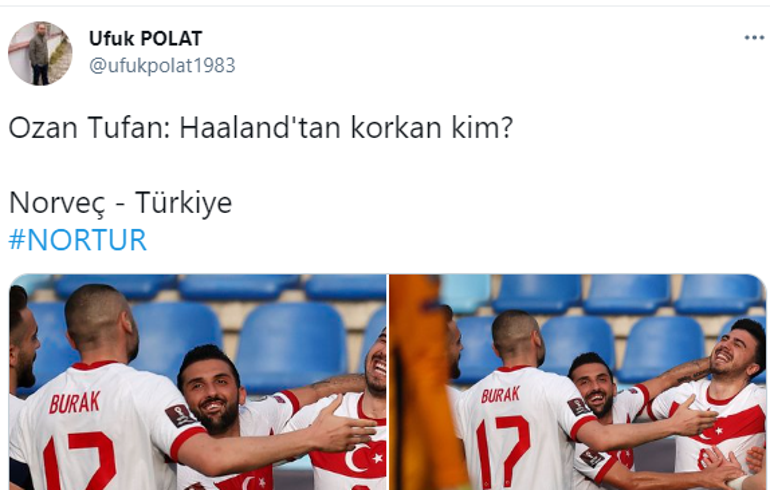This screenshot has width=770, height=490.
Task: Click the BURAK name in right photo
Action: click(x=500, y=395)
